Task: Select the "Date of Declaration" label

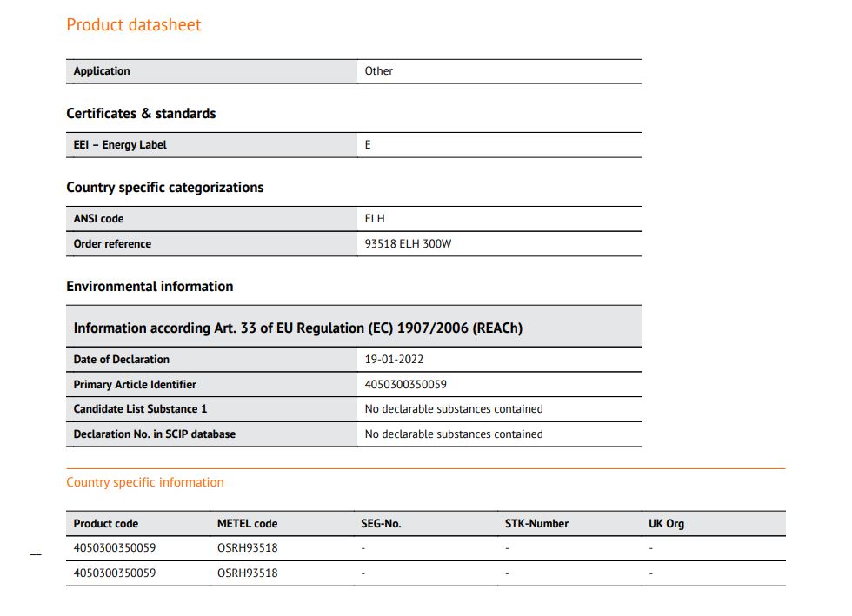Action: click(x=122, y=360)
